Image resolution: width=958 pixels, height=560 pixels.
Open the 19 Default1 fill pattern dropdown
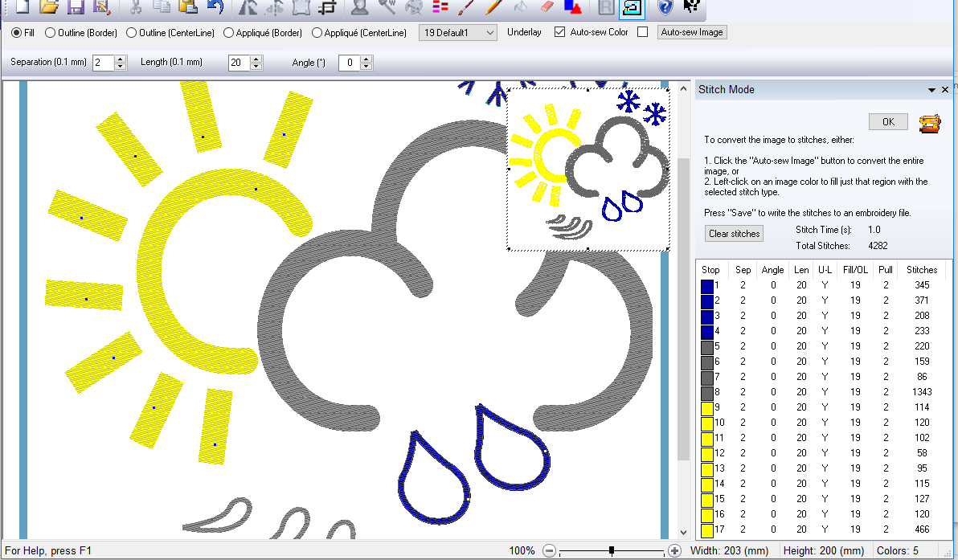457,32
